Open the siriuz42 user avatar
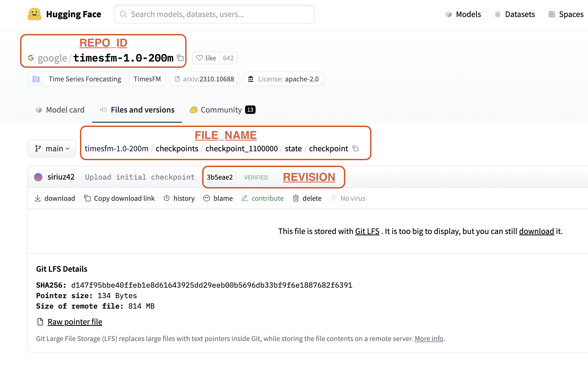Screen dimensions: 588x379 click(x=38, y=177)
